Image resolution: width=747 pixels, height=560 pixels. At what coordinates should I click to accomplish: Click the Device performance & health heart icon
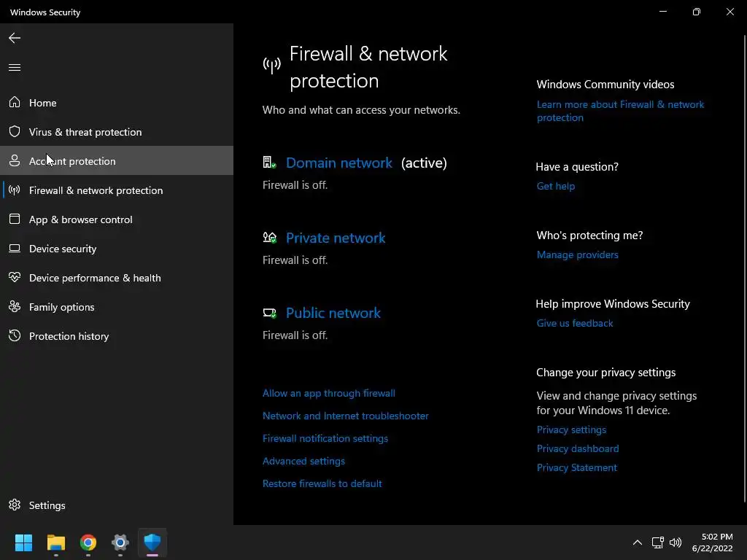[15, 278]
